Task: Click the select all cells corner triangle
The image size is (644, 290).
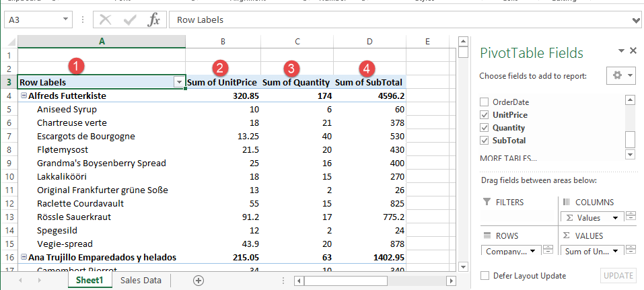Action: pos(10,42)
